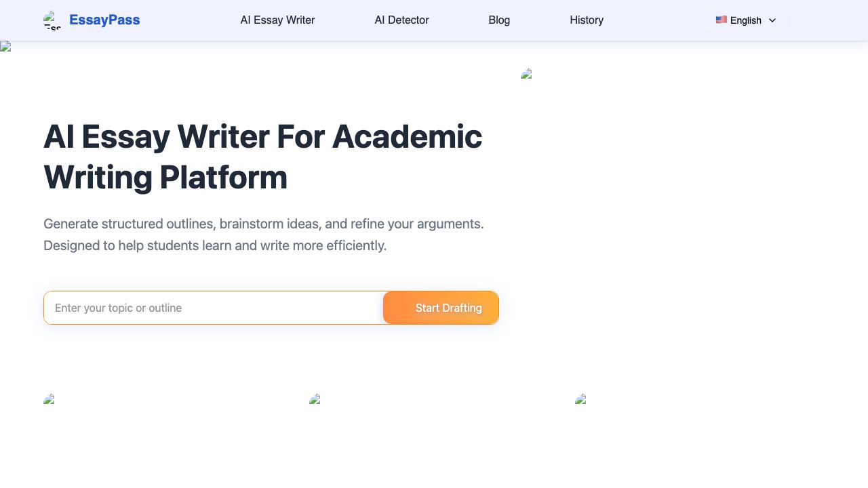This screenshot has height=488, width=868.
Task: Open the Blog navigation link
Action: [x=499, y=20]
